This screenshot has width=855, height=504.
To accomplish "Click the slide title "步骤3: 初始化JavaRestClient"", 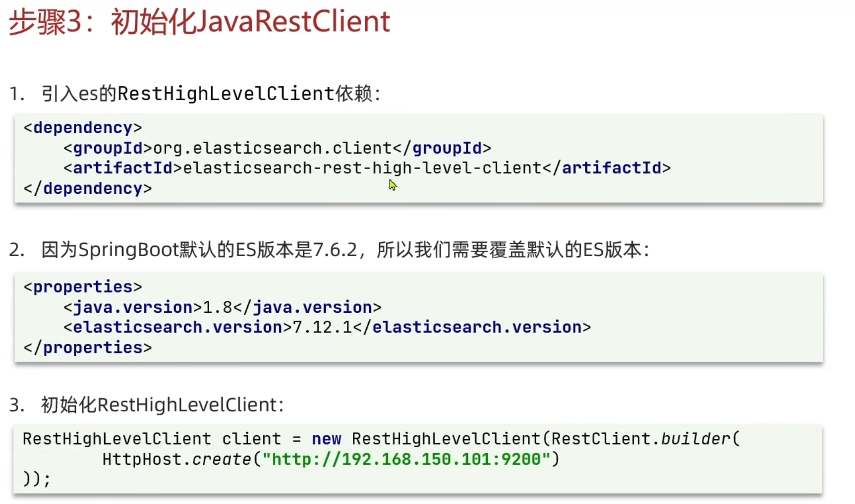I will (x=200, y=22).
